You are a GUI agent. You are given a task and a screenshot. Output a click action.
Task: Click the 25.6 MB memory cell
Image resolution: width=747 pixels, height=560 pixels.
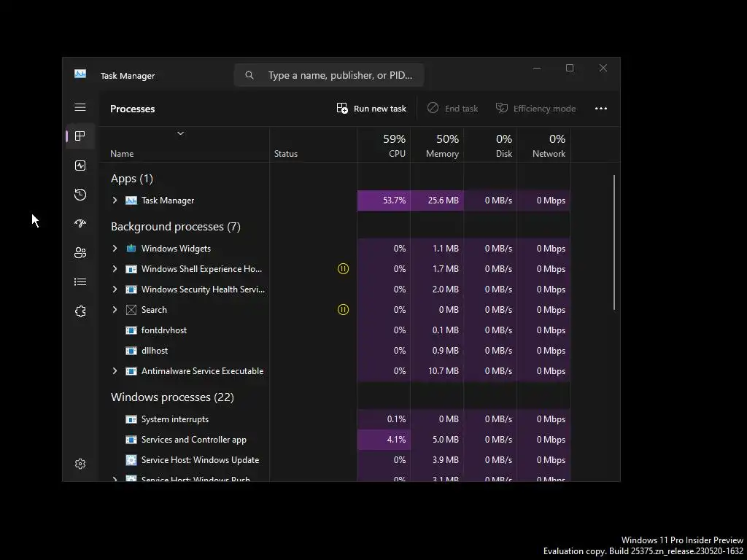[x=437, y=201]
